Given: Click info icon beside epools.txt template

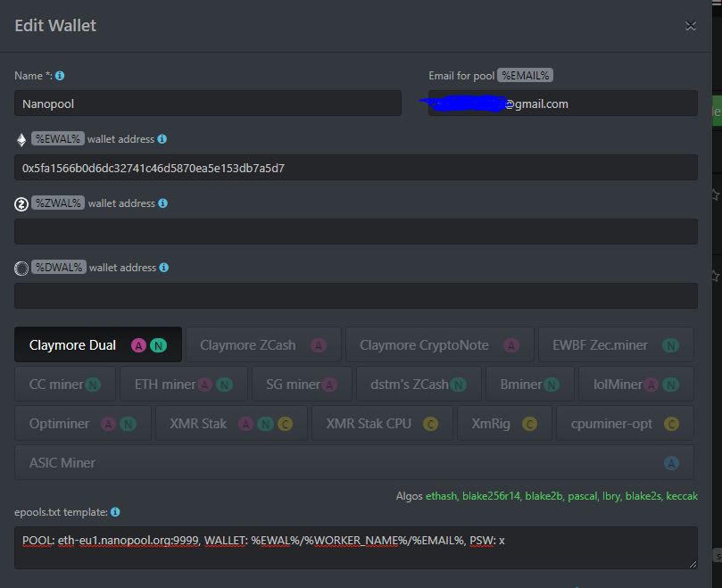Looking at the screenshot, I should click(116, 512).
